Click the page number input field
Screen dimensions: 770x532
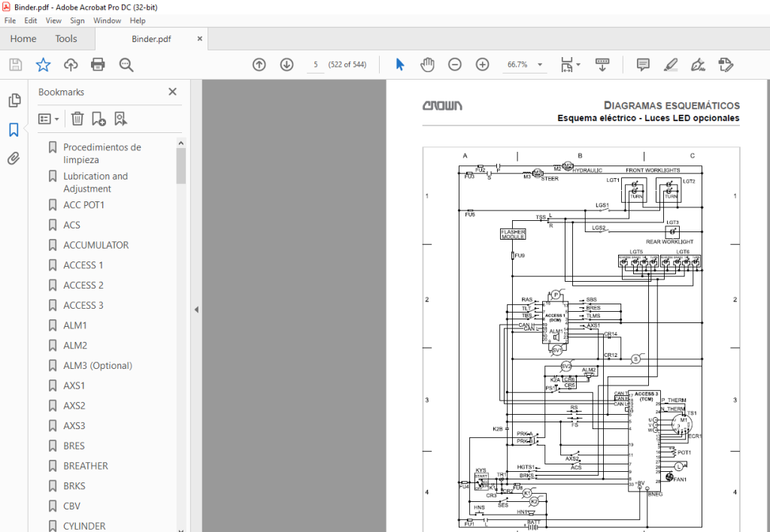click(315, 65)
